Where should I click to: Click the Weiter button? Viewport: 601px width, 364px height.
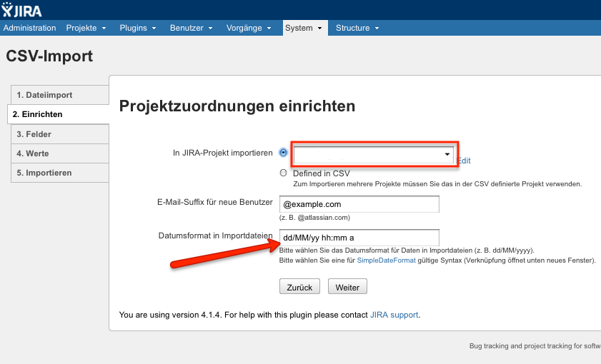pyautogui.click(x=347, y=286)
